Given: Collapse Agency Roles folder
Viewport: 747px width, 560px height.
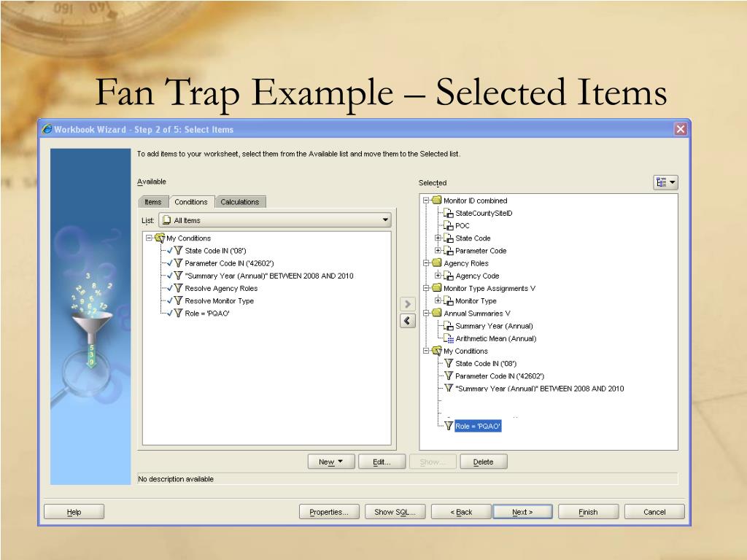Looking at the screenshot, I should click(x=426, y=262).
